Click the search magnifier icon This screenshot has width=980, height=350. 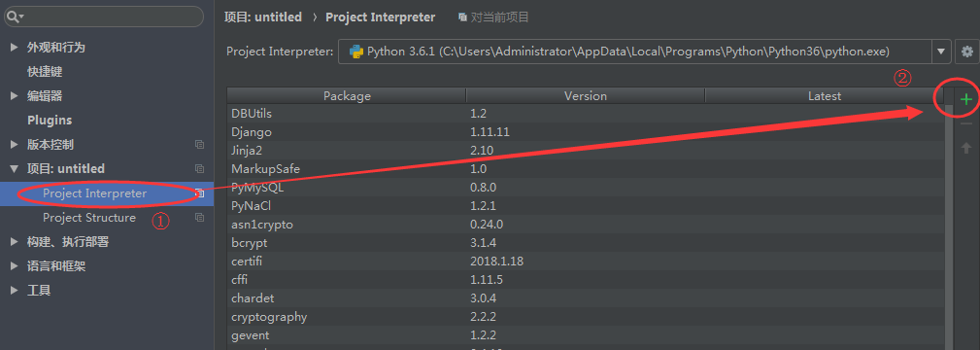tap(13, 17)
